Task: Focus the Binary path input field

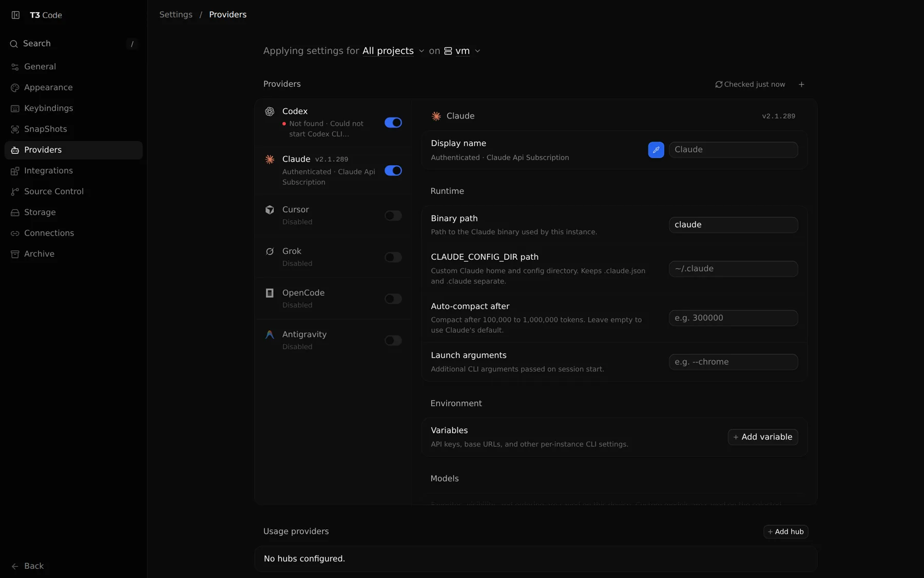Action: pos(733,225)
